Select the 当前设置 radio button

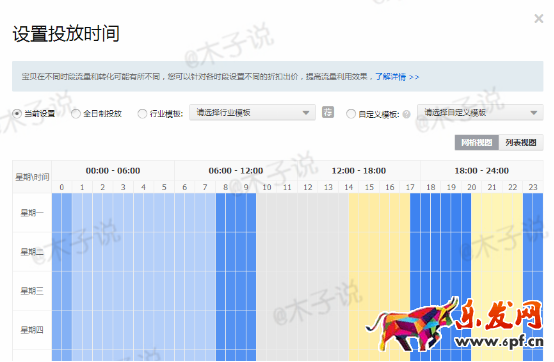coord(16,114)
